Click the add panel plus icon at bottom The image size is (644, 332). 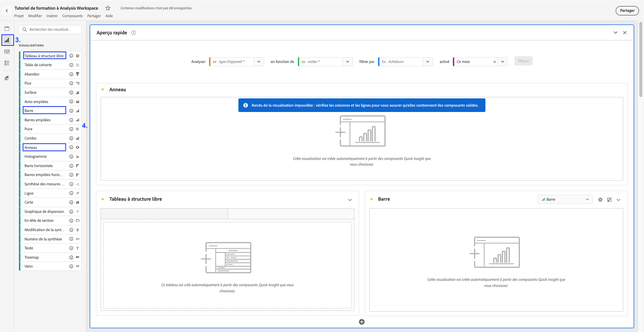[x=362, y=322]
